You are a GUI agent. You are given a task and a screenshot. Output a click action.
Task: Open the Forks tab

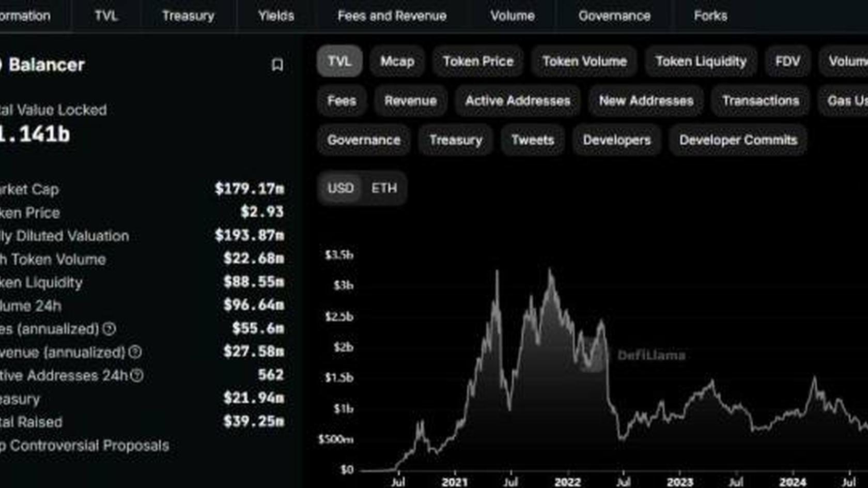pyautogui.click(x=710, y=16)
